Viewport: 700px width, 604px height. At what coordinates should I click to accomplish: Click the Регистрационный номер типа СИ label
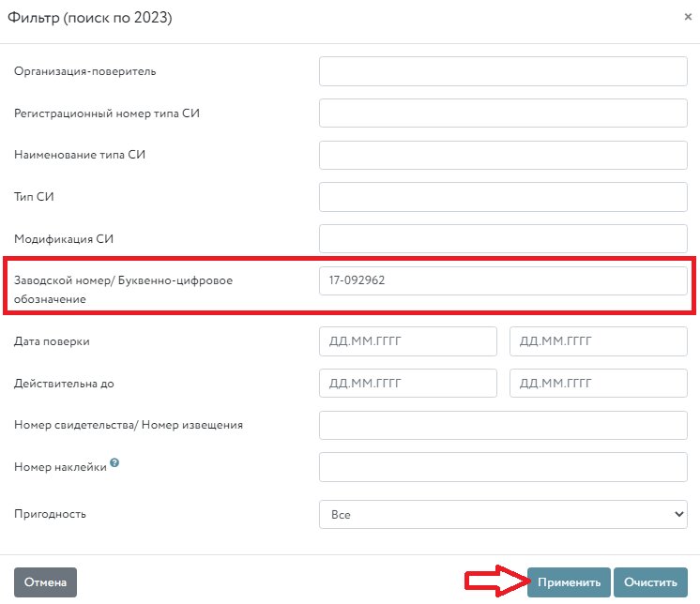click(x=107, y=113)
